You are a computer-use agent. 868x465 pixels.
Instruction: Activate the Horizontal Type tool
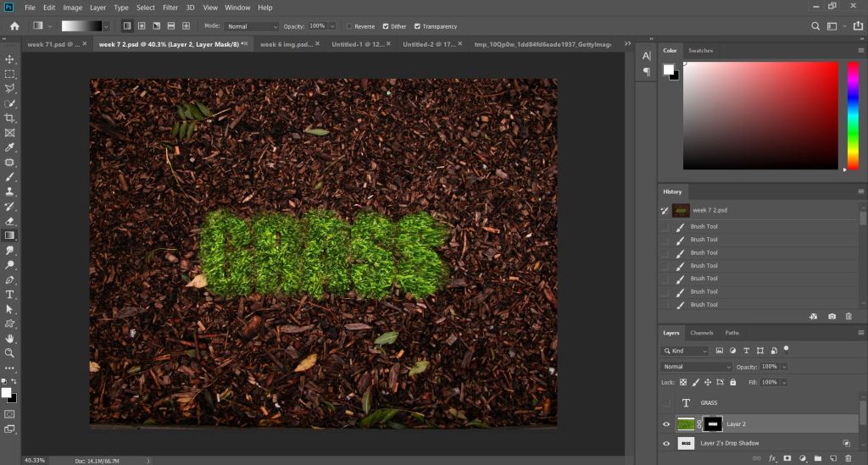point(10,294)
